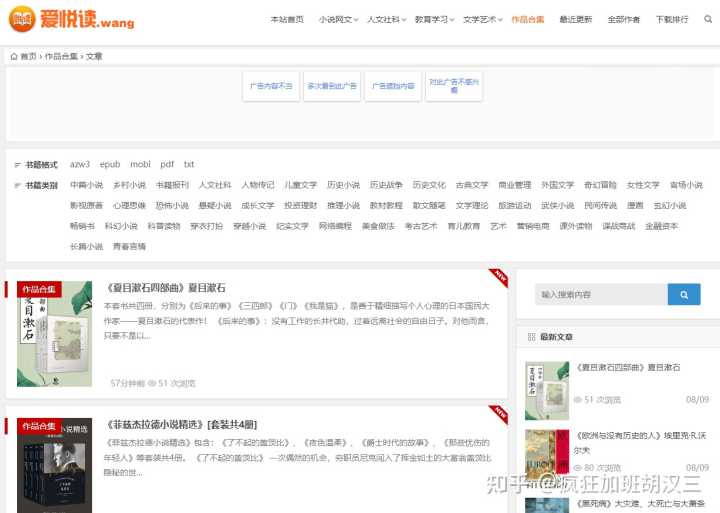
Task: Click the blue search button in the sidebar
Action: [684, 294]
